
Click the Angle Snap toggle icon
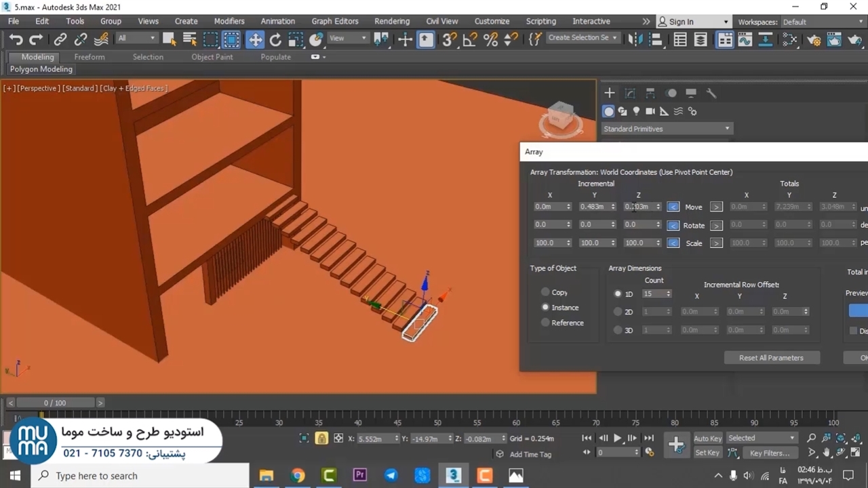[470, 40]
